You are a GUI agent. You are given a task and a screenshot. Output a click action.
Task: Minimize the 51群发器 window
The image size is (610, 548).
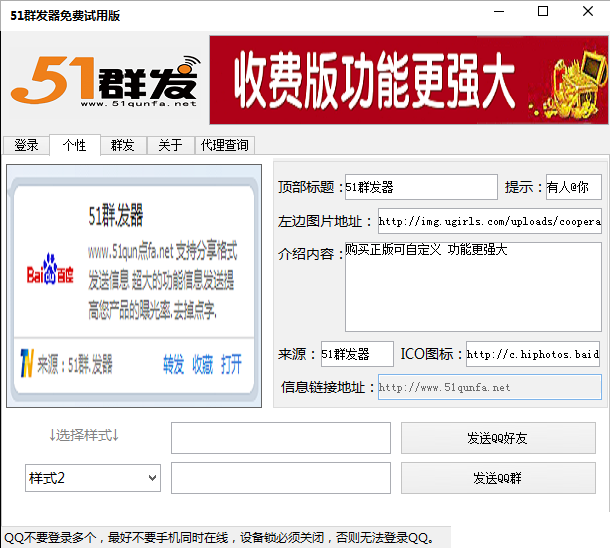tap(499, 11)
